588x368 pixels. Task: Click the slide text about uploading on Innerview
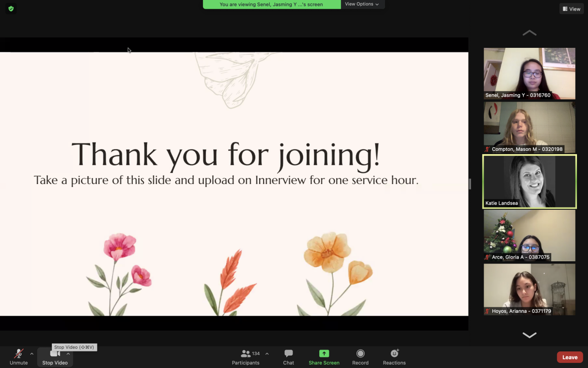coord(226,180)
